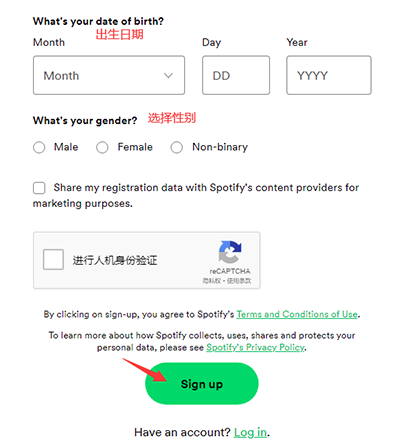
Task: Click the Month dropdown chevron arrow
Action: click(x=168, y=76)
